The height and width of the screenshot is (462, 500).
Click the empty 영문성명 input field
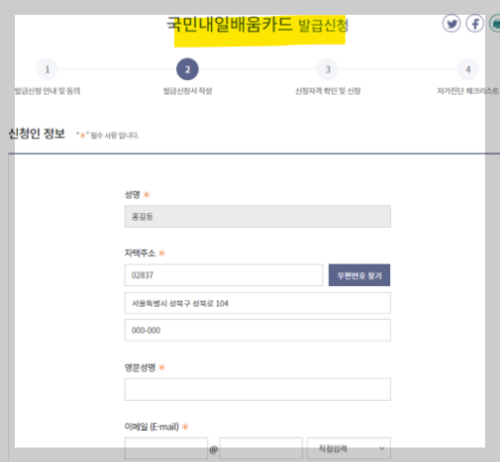tap(258, 389)
